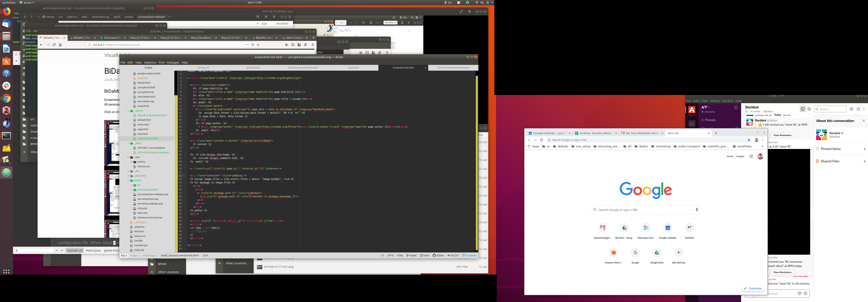The width and height of the screenshot is (868, 302).
Task: Toggle Slack conversation details info button
Action: pyautogui.click(x=803, y=109)
